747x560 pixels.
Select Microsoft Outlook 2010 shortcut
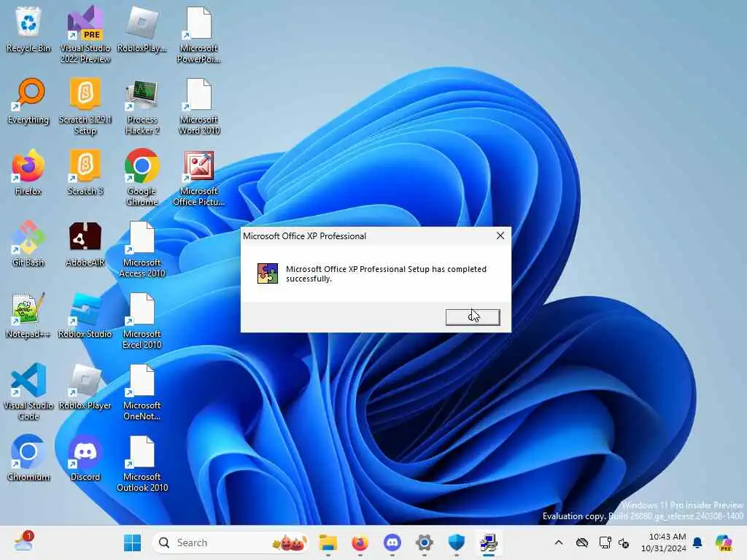pos(142,463)
